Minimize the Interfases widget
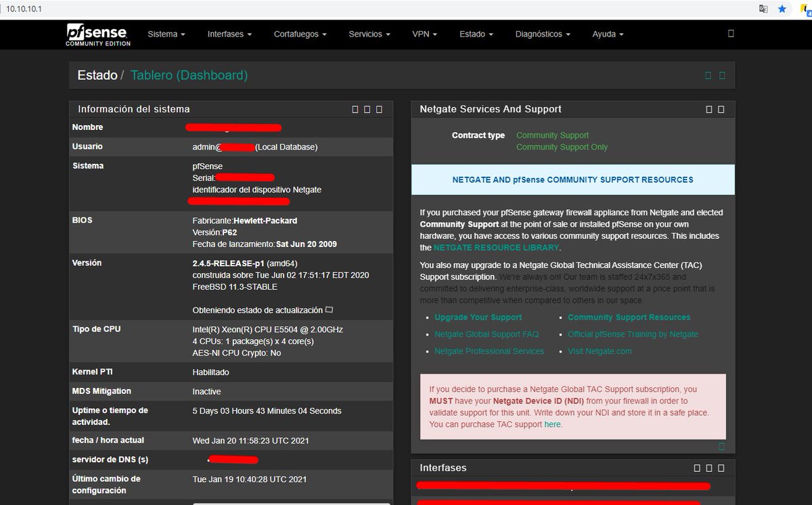Viewport: 812px width, 505px height. [x=709, y=468]
